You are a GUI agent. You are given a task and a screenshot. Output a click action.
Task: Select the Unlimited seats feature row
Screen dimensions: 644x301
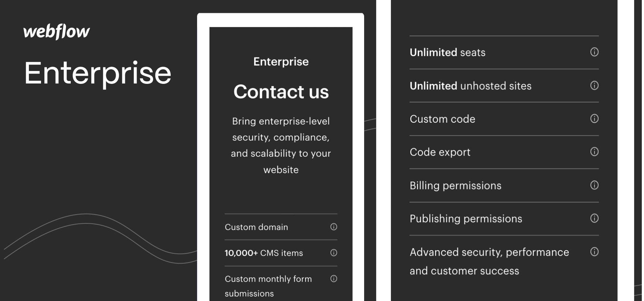[448, 52]
